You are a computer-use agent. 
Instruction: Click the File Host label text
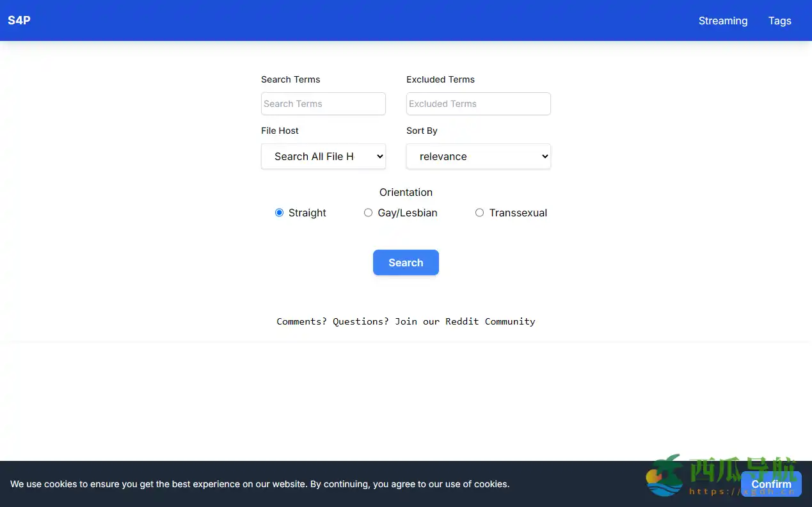280,131
